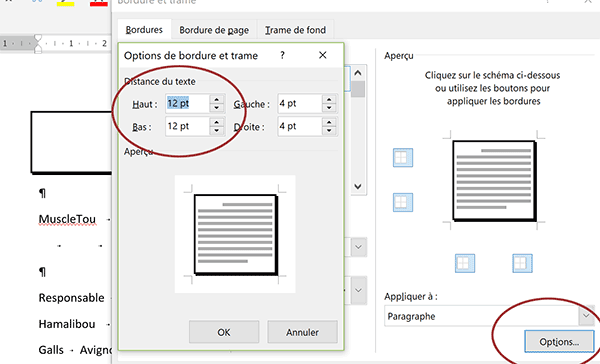Click Annuler in the options dialog
600x364 pixels.
coord(302,332)
